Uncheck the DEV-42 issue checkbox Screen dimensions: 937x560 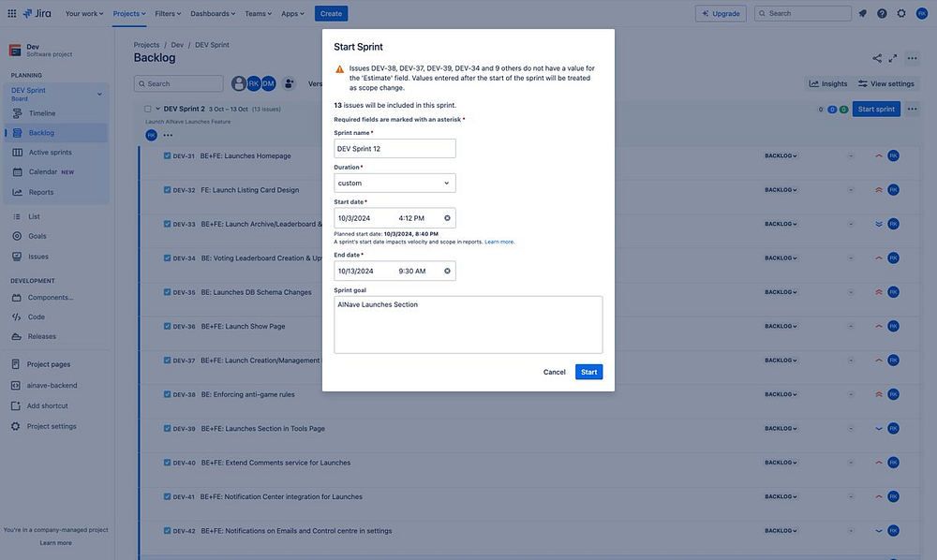[x=168, y=530]
